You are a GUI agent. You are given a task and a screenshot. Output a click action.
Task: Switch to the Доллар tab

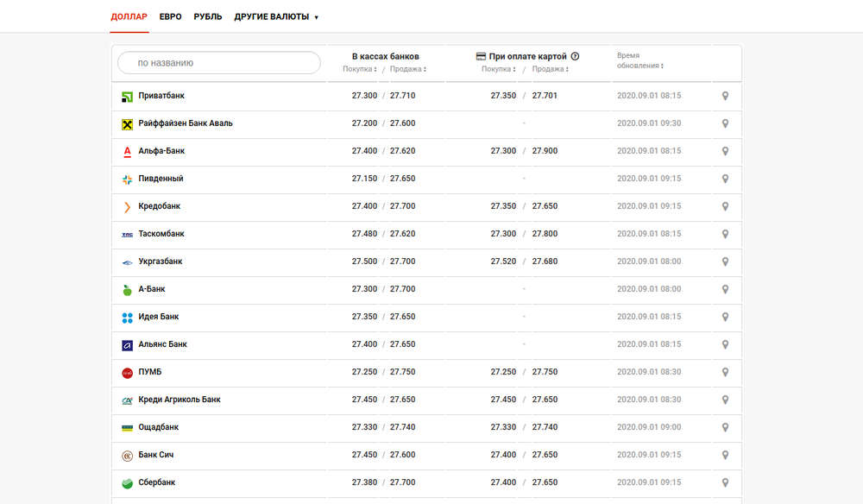point(129,17)
